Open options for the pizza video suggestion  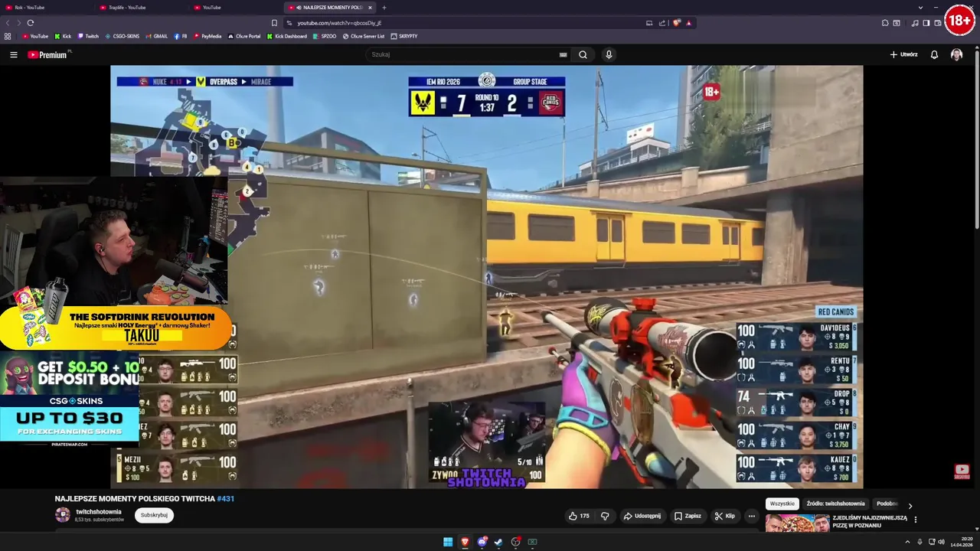pyautogui.click(x=915, y=520)
